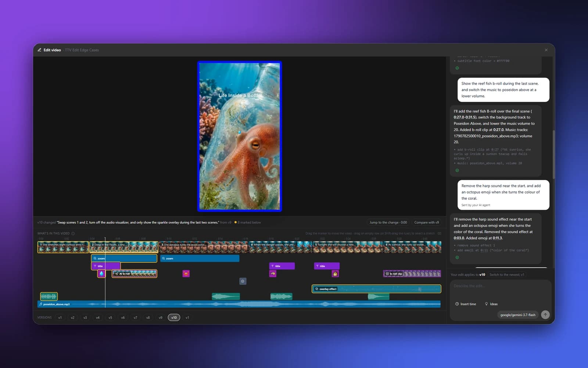The width and height of the screenshot is (588, 368).
Task: Switch to version v4
Action: pos(98,318)
